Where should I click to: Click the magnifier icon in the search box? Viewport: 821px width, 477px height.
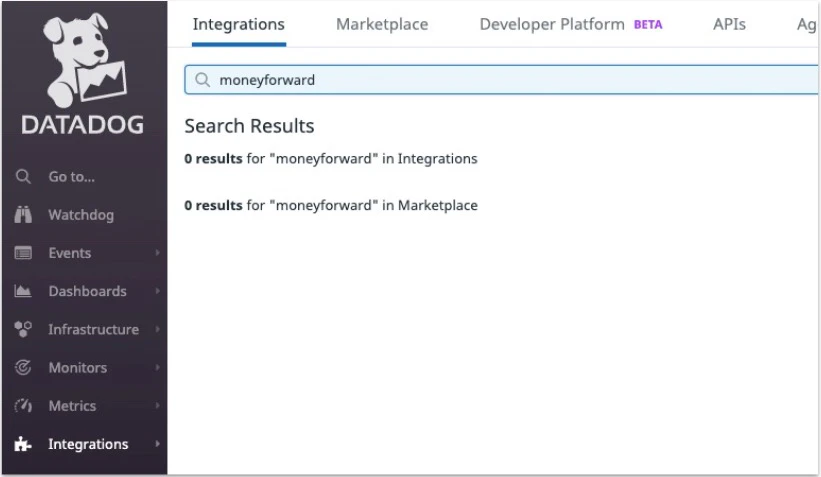click(x=203, y=80)
